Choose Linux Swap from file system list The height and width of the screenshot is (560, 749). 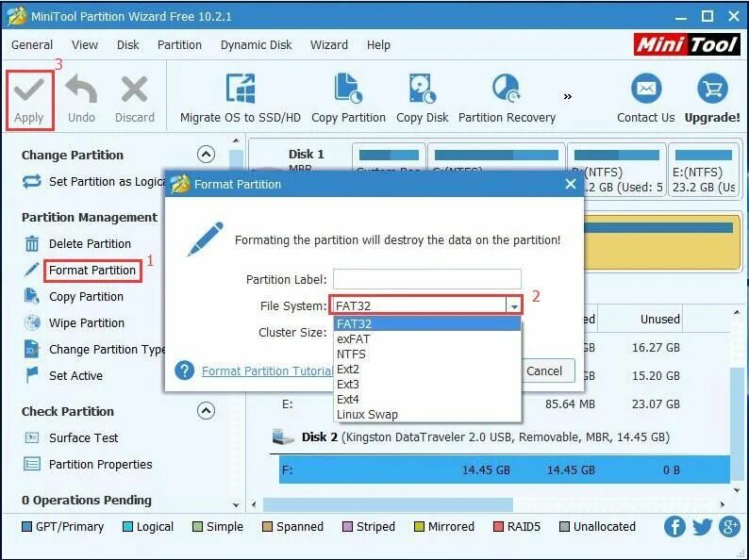(x=427, y=415)
